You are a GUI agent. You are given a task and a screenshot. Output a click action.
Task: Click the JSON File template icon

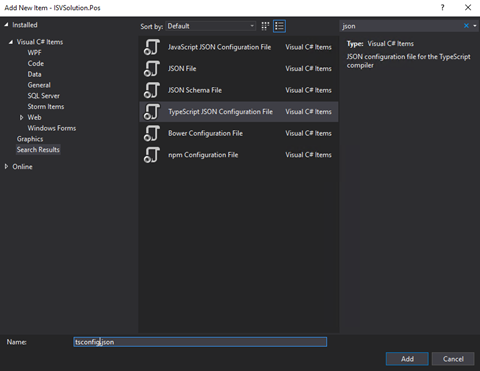[x=152, y=69]
